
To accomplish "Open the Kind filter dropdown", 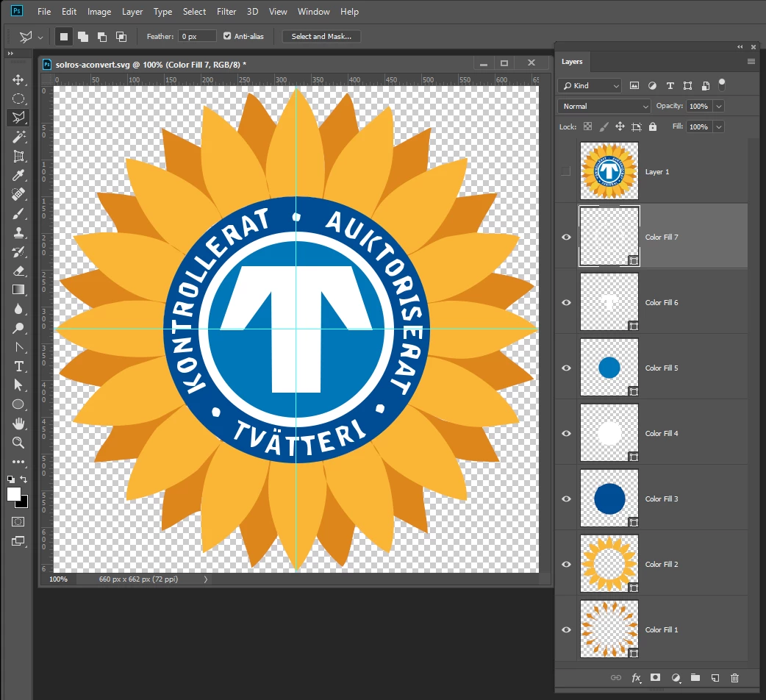I will (590, 85).
